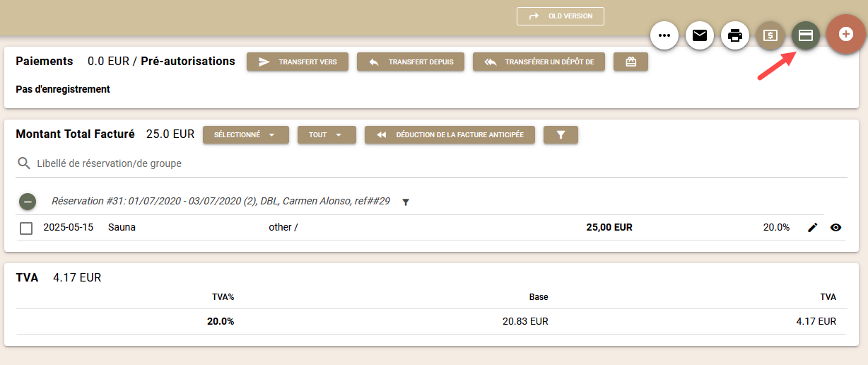Click the envelope email round button
This screenshot has height=365, width=868.
coord(700,35)
